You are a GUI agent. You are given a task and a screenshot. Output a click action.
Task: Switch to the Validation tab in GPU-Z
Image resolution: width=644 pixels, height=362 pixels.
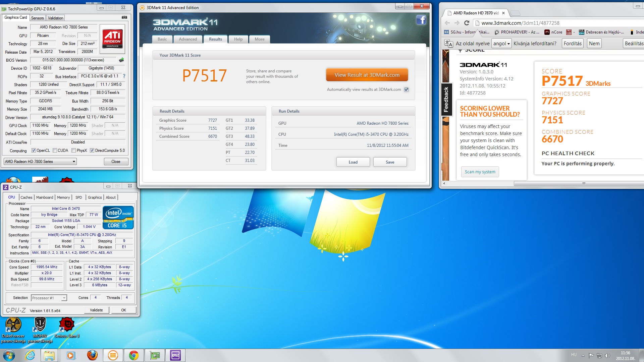[55, 18]
